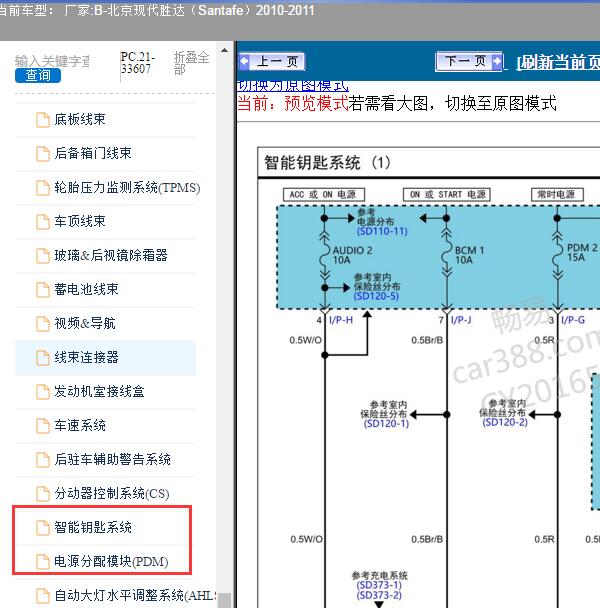Click document icon beside 发动机室接线盒
The height and width of the screenshot is (608, 600).
point(43,392)
